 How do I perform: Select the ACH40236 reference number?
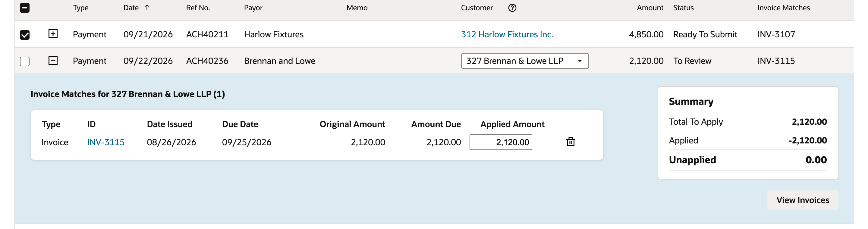click(x=207, y=61)
